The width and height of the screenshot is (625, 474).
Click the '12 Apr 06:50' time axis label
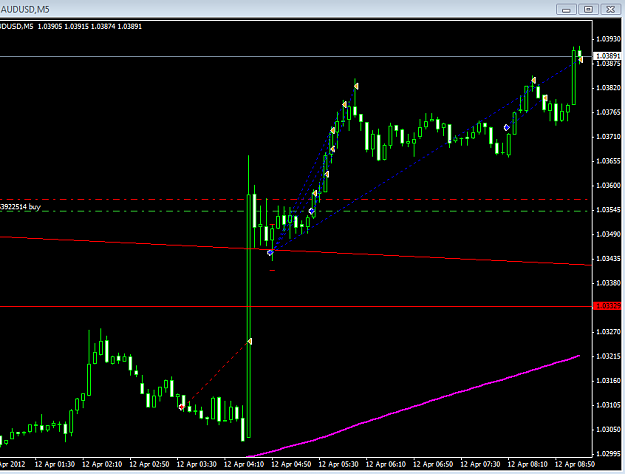433,464
